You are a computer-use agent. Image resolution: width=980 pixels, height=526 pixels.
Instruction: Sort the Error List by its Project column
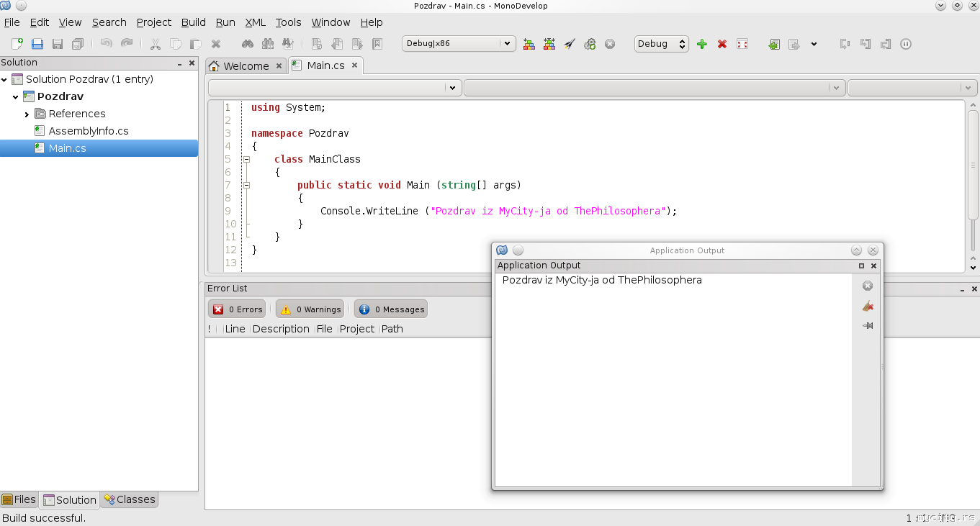click(357, 329)
